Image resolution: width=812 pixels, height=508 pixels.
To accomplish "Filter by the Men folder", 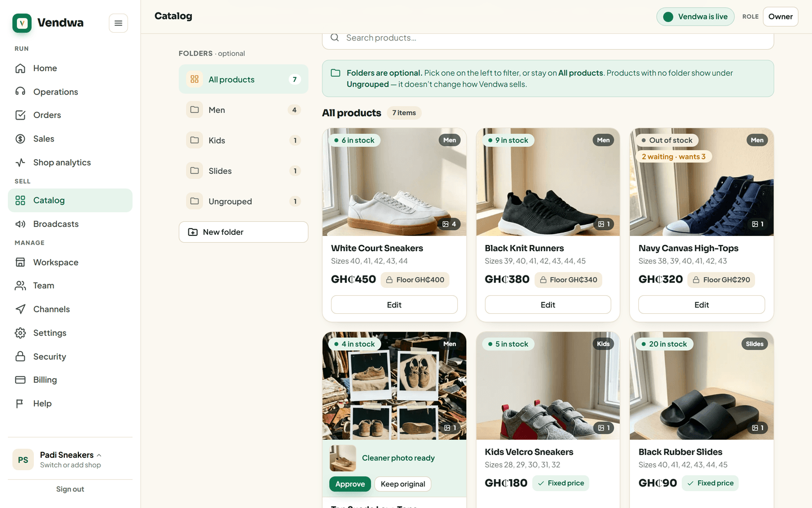I will [x=244, y=110].
